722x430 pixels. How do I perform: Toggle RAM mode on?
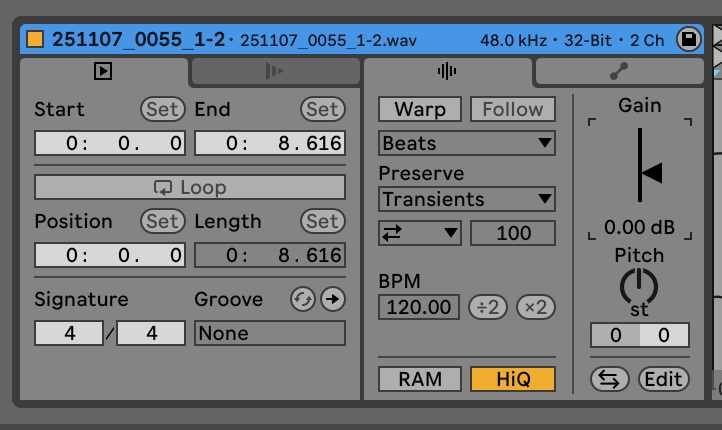420,379
